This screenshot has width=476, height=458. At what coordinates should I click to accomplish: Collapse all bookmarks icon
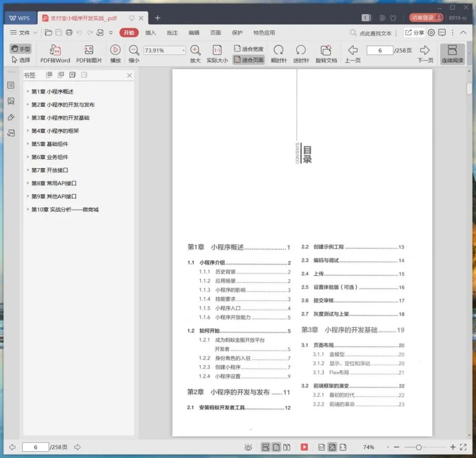click(x=61, y=74)
